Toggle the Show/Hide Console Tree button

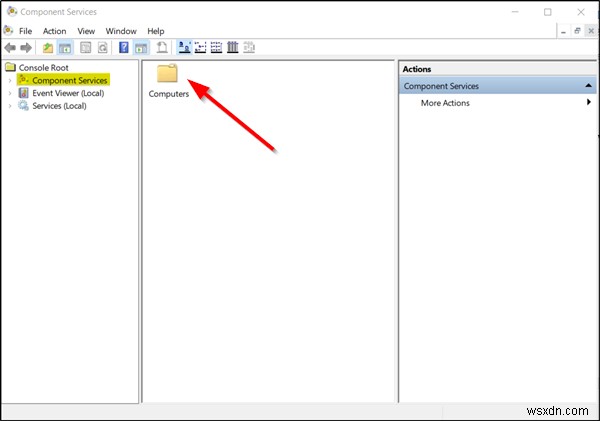65,48
